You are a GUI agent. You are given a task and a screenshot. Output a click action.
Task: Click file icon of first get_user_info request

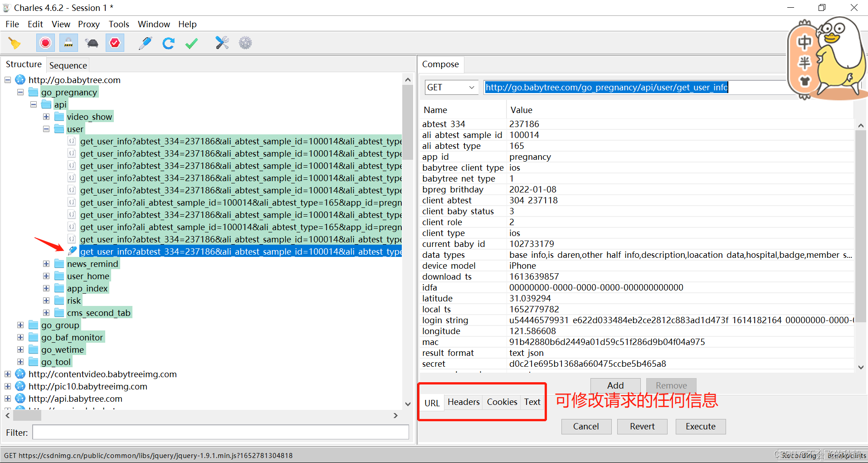(x=72, y=141)
